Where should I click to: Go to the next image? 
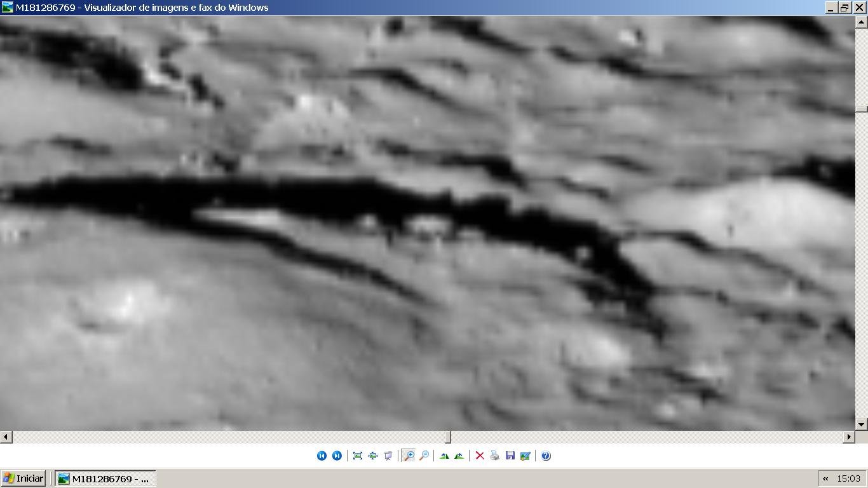click(x=337, y=456)
